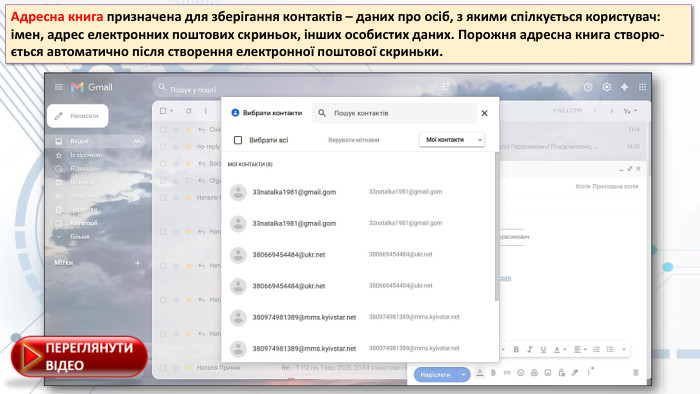This screenshot has height=394, width=700.
Task: Click the Gemini sparkle icon
Action: 624,87
